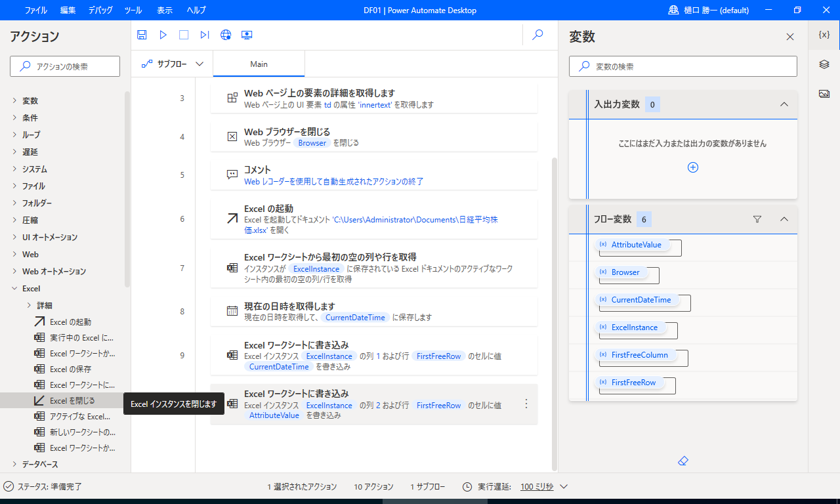Open the Web recorder globe icon

click(x=226, y=35)
